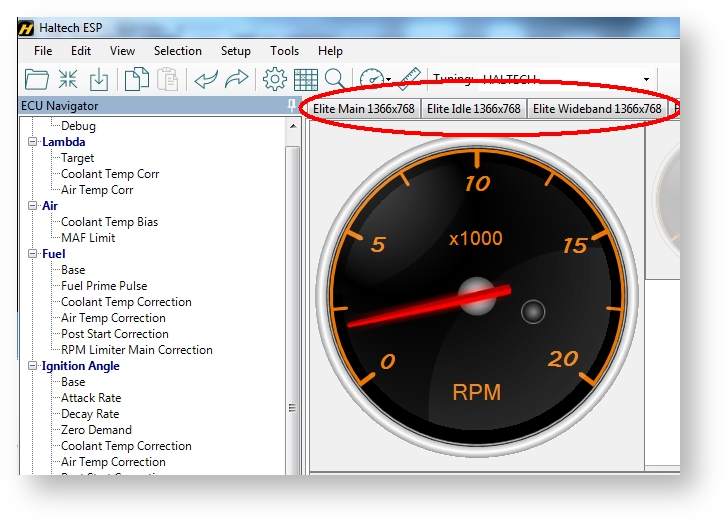Open the Edit menu

coord(81,51)
